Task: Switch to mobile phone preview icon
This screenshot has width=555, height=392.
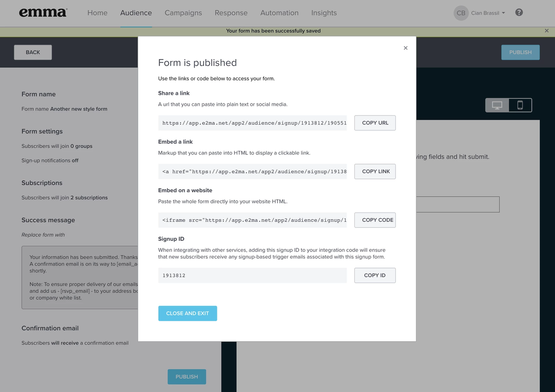Action: 520,105
